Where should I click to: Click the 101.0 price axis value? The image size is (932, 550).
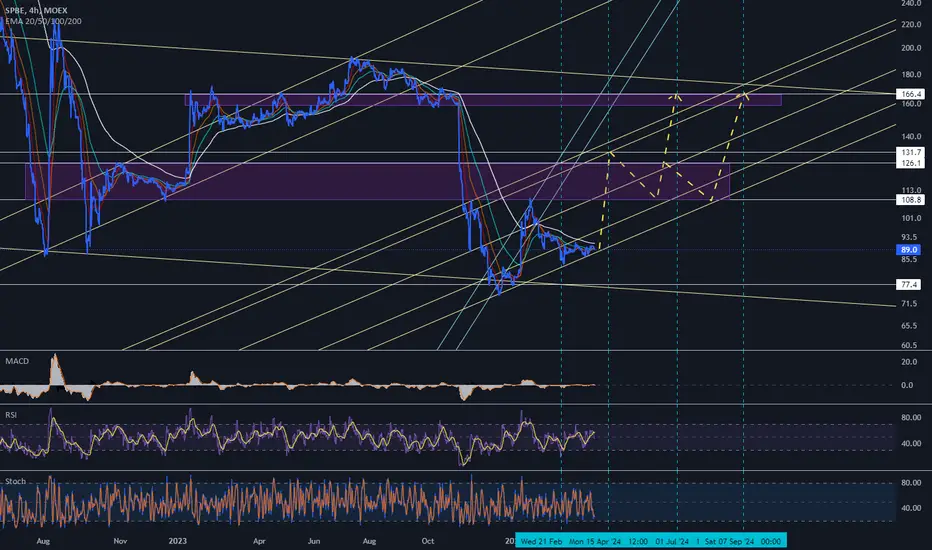point(911,218)
